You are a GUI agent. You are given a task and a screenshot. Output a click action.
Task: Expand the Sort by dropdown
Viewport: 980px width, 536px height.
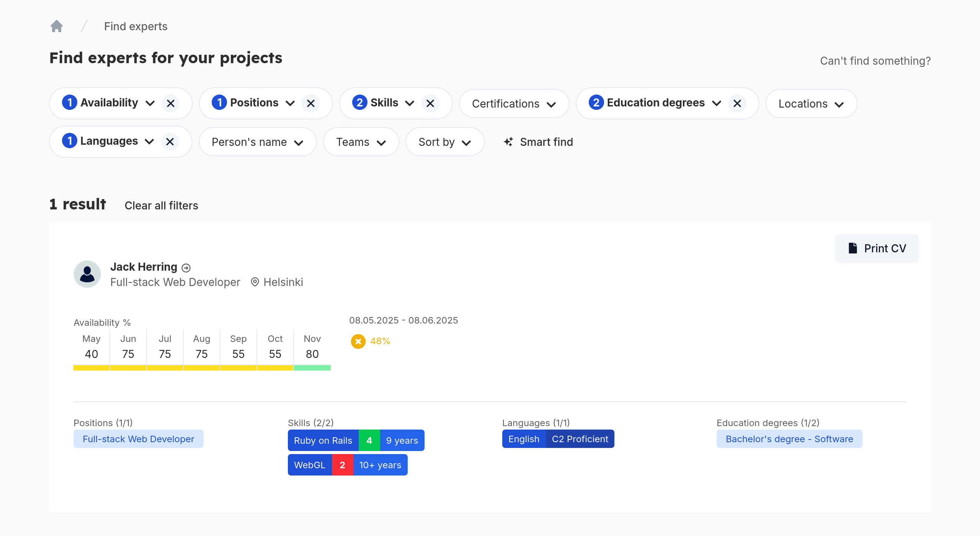(x=445, y=142)
